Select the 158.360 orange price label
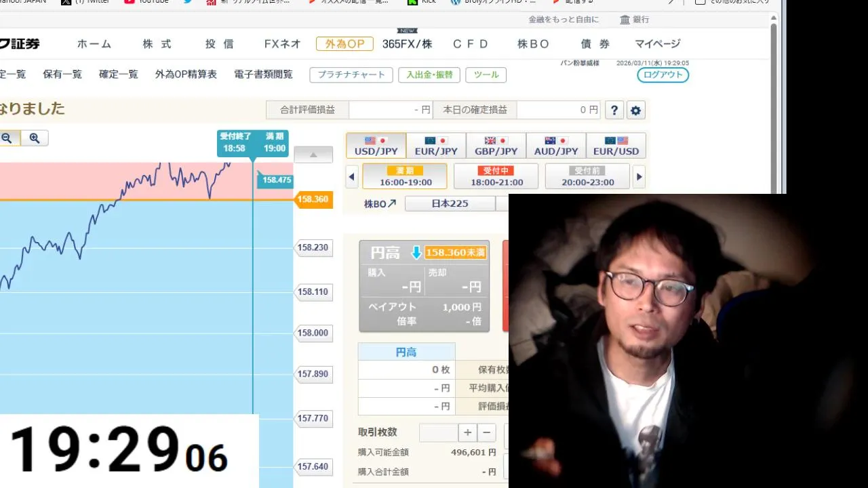Image resolution: width=868 pixels, height=488 pixels. pyautogui.click(x=314, y=199)
